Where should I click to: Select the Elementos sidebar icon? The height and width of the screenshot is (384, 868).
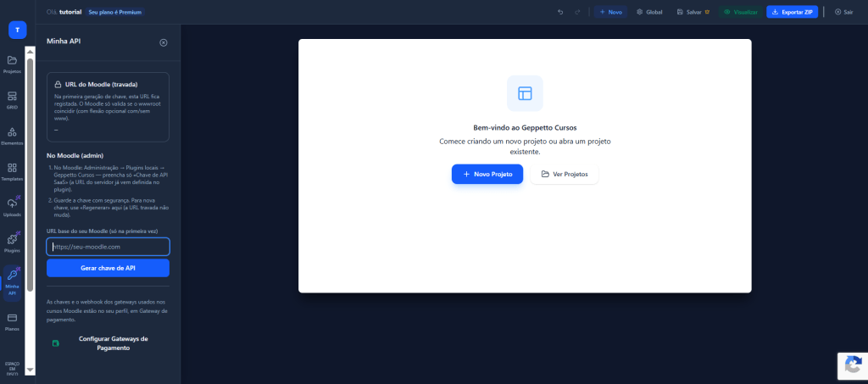(x=12, y=135)
